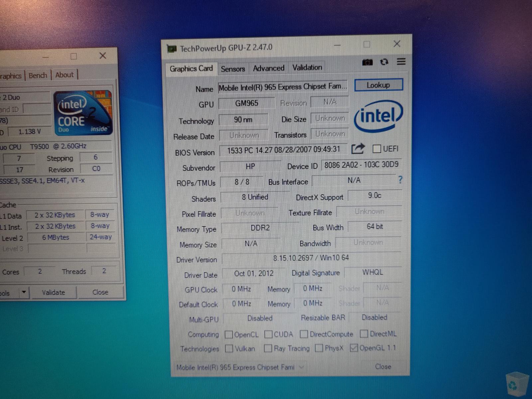Open the Validation tab in GPU-Z
The image size is (532, 399).
[x=307, y=67]
